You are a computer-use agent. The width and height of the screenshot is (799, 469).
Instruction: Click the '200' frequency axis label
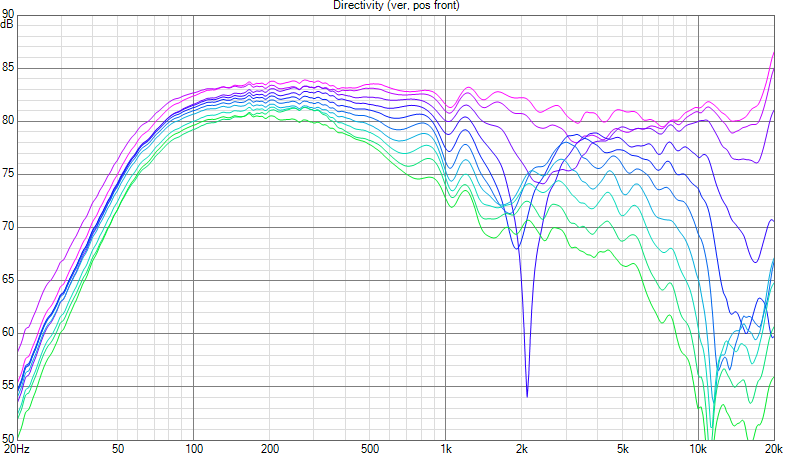(x=270, y=449)
